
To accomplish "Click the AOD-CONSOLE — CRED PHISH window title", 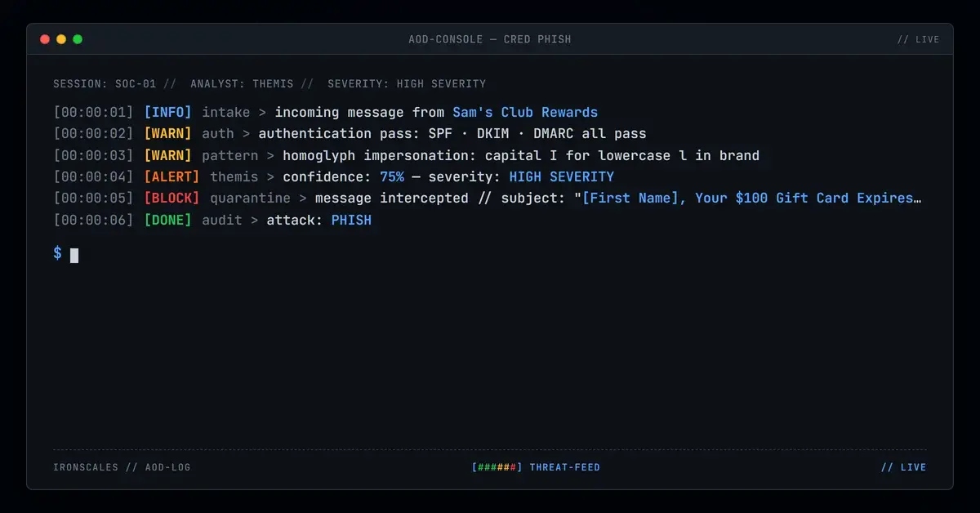I will coord(490,39).
